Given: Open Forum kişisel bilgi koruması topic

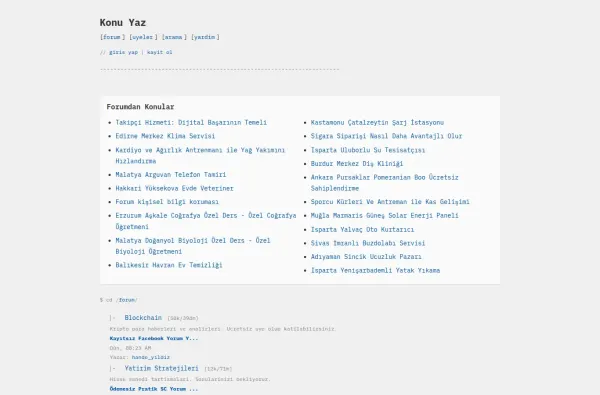Looking at the screenshot, I should coord(167,202).
